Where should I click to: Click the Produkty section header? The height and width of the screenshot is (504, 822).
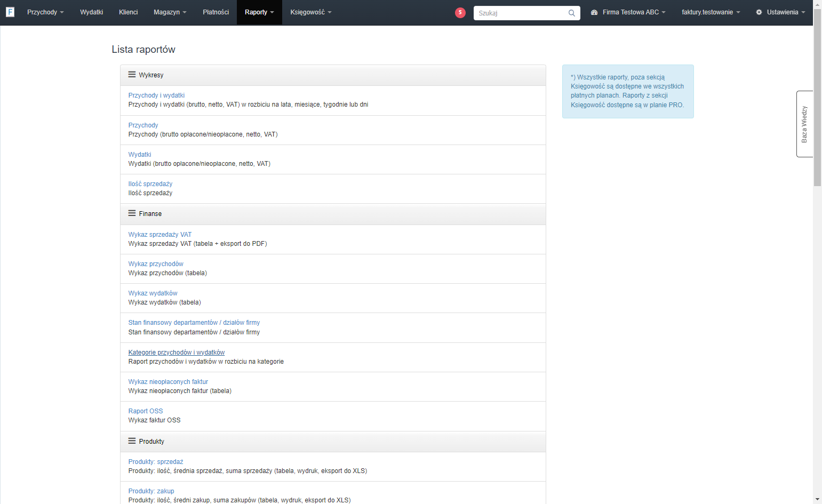(333, 442)
